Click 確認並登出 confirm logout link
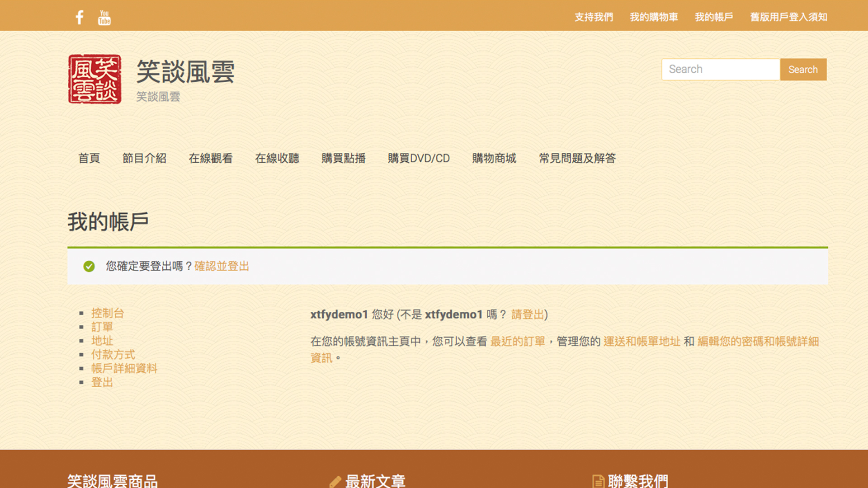Screen dimensions: 868x488 pos(222,266)
